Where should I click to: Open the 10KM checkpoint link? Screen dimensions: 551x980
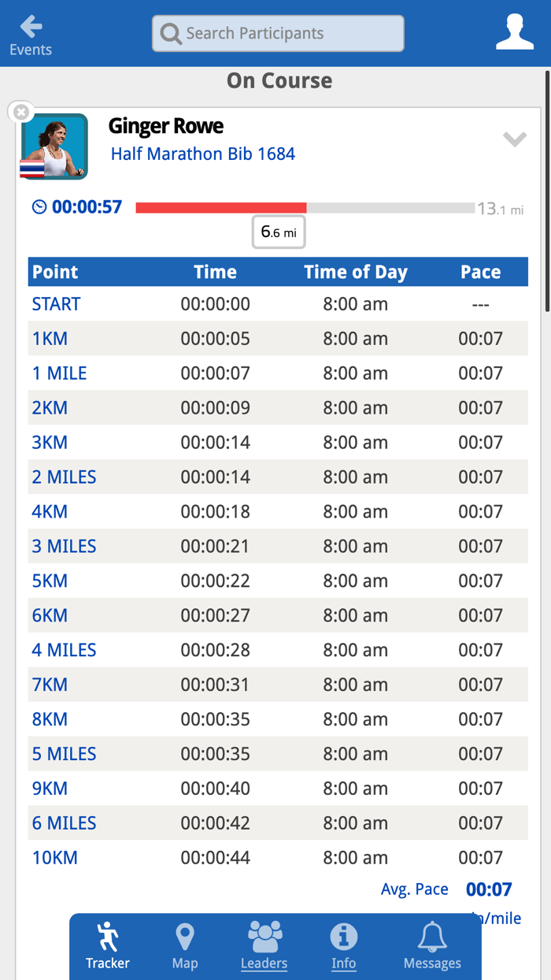(55, 857)
